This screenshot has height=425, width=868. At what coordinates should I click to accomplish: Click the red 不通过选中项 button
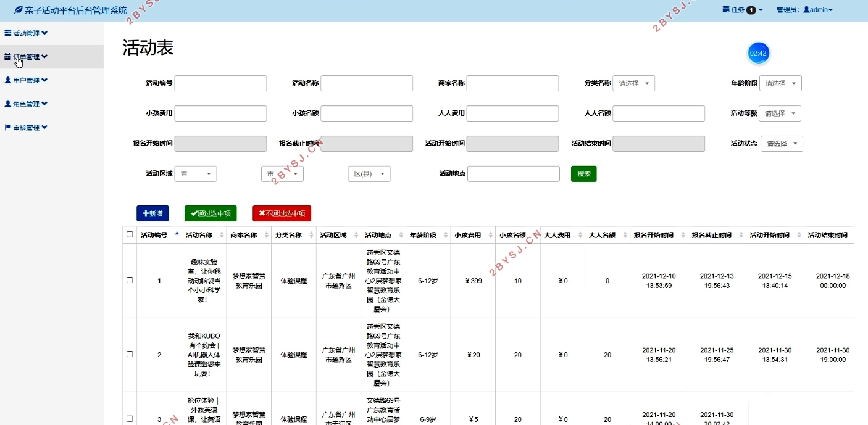coord(282,213)
